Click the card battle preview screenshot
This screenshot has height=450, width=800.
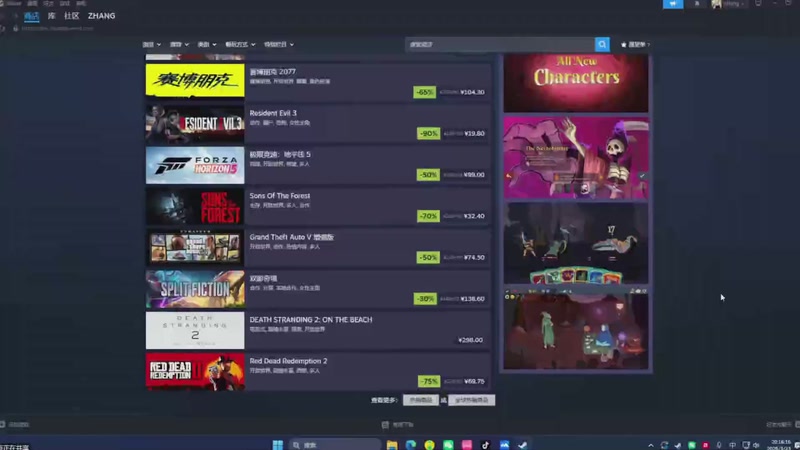(576, 243)
